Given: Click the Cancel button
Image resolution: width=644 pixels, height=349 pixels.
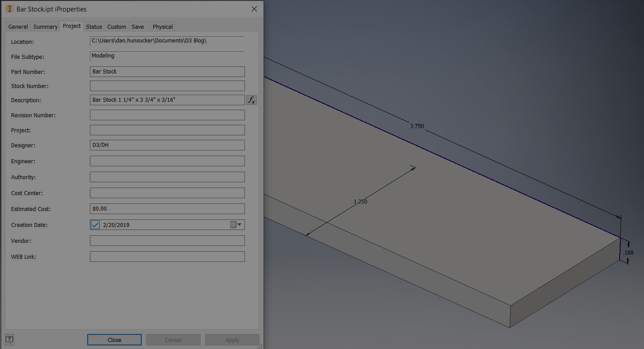Looking at the screenshot, I should [x=173, y=340].
